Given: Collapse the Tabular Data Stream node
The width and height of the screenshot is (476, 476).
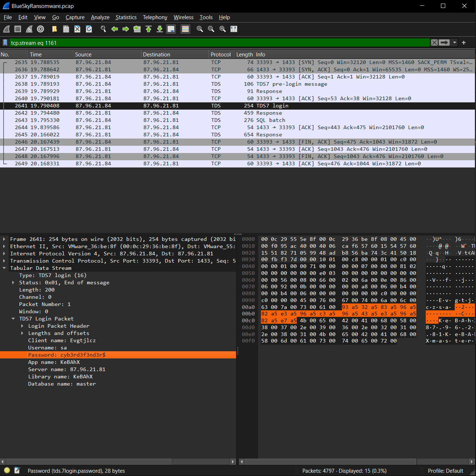Looking at the screenshot, I should pos(4,268).
